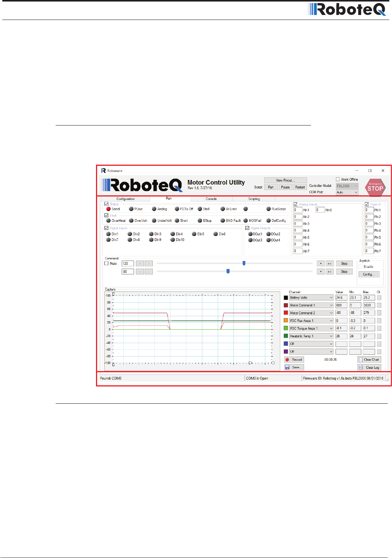Toggle the Digital Outputs checkbox
This screenshot has width=392, height=558.
247,228
